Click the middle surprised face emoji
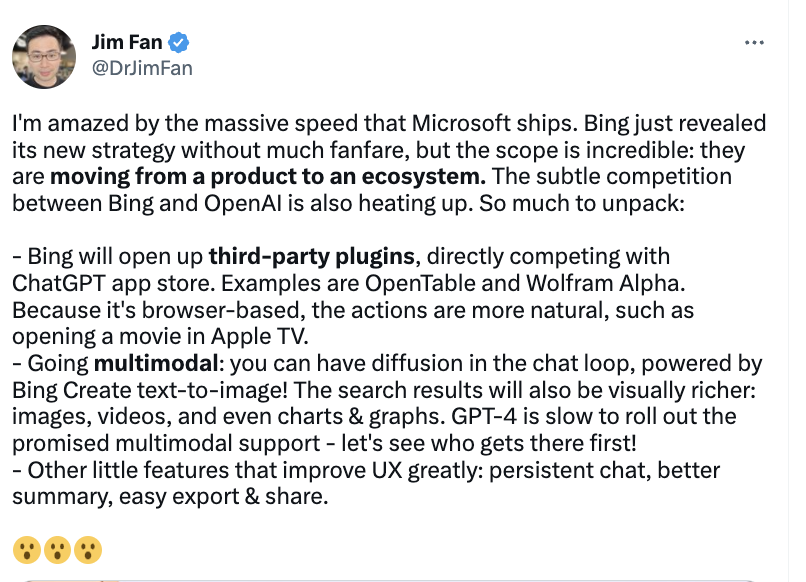The width and height of the screenshot is (806, 582). tap(57, 549)
